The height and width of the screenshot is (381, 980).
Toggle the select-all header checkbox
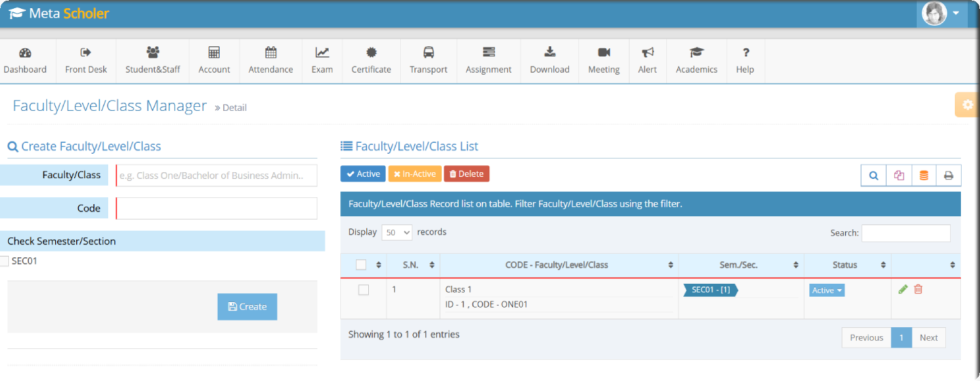361,265
